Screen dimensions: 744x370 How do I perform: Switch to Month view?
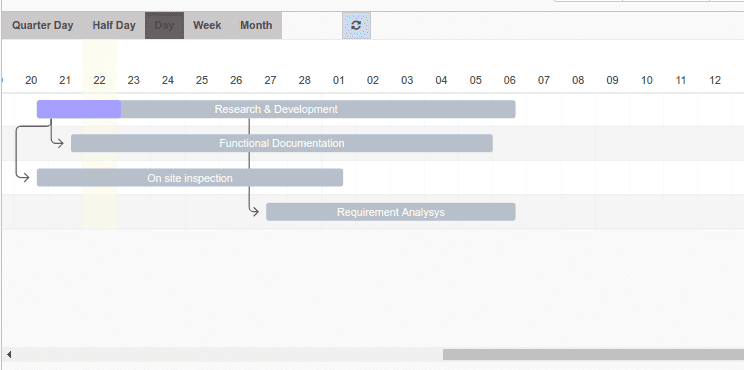[256, 26]
